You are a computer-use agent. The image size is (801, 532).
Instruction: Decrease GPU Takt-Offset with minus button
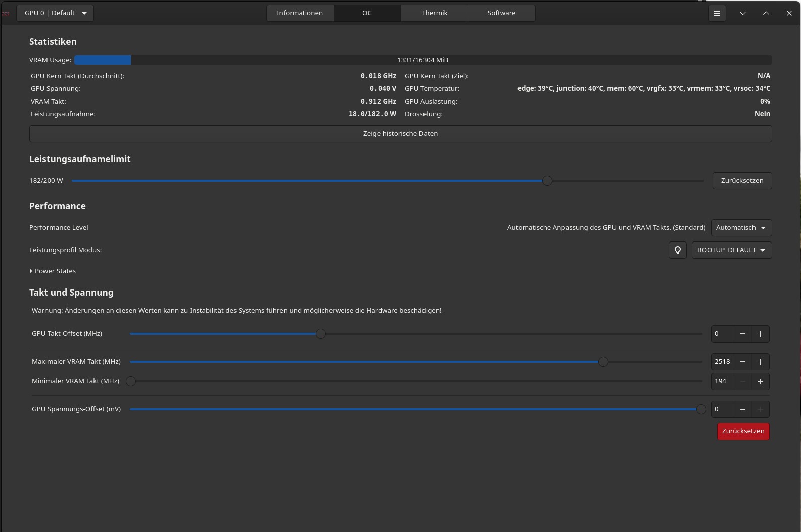pos(742,334)
